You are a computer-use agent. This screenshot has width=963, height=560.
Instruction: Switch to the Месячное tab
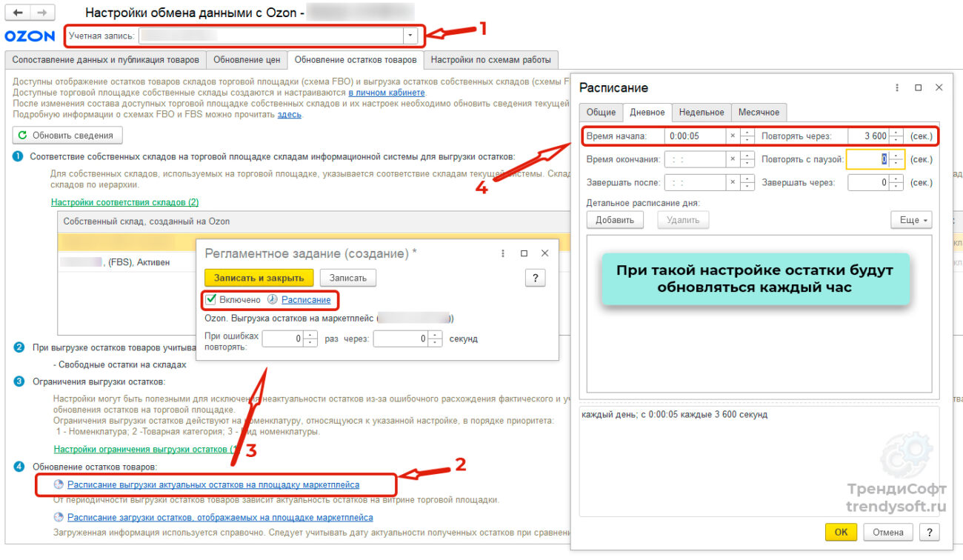(x=759, y=112)
